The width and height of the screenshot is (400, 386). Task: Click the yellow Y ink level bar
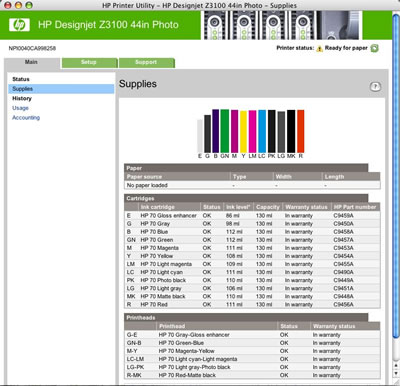click(243, 132)
